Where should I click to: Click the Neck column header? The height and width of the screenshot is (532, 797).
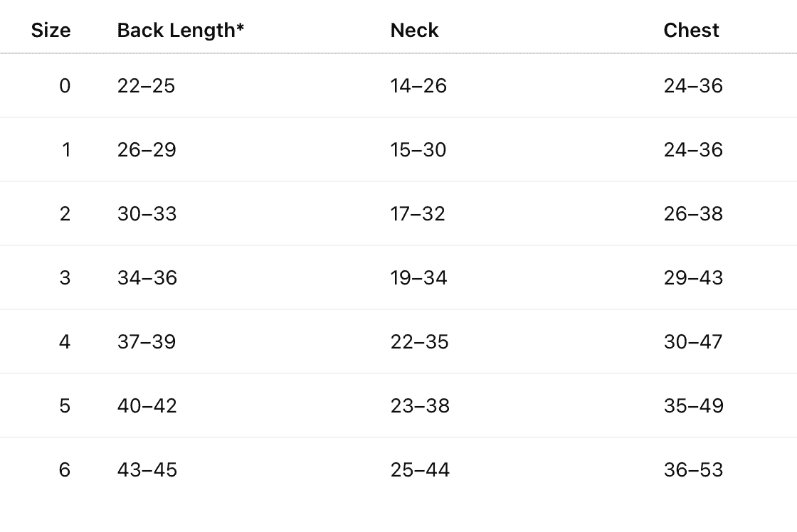click(414, 31)
